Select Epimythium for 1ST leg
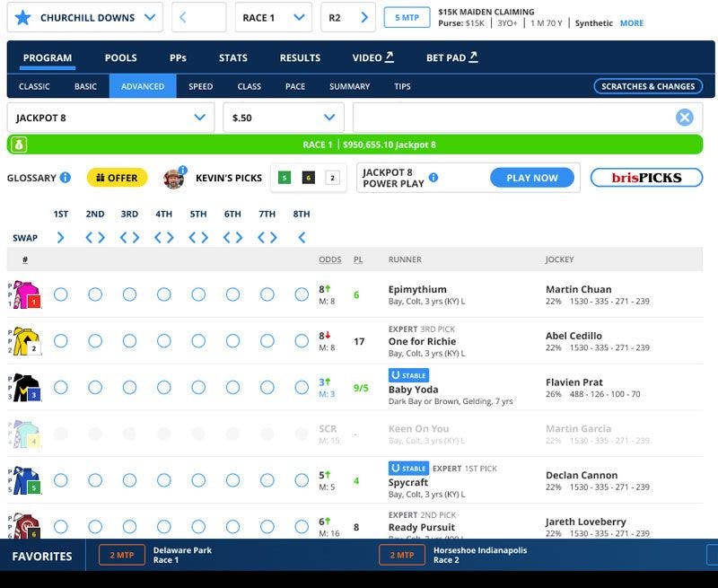The width and height of the screenshot is (718, 588). (x=61, y=294)
